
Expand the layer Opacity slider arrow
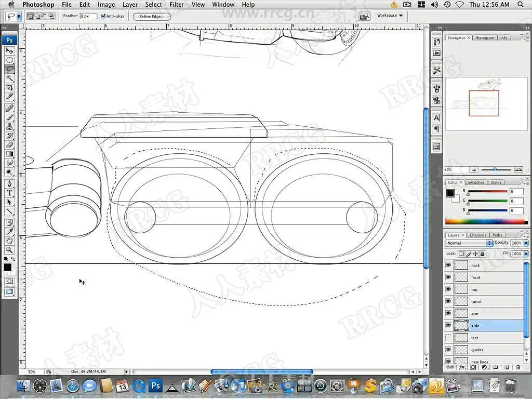525,243
